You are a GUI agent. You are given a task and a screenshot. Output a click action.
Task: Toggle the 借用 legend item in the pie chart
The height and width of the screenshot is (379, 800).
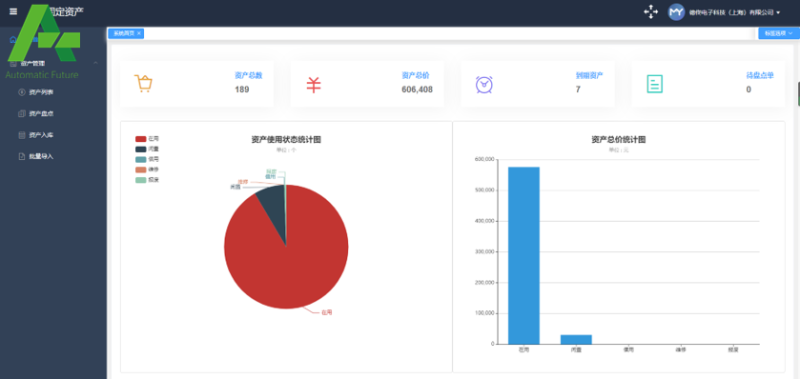click(x=147, y=160)
